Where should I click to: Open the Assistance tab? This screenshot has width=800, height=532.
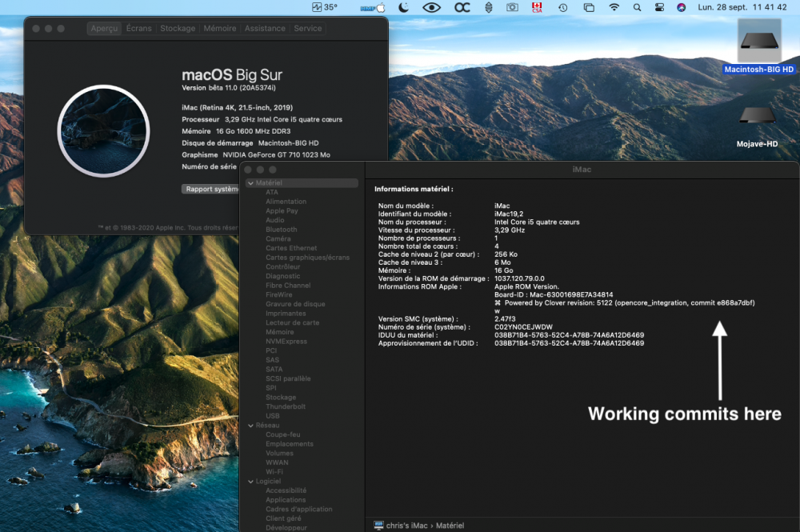coord(265,29)
